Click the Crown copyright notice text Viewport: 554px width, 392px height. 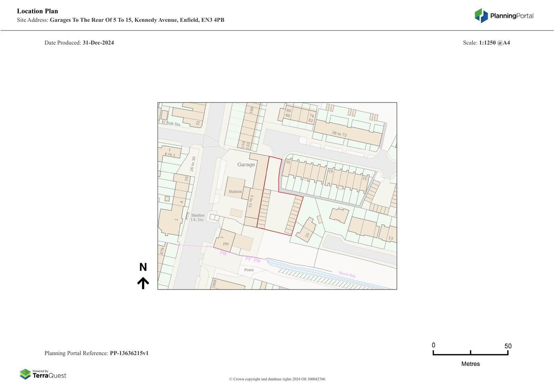(x=277, y=379)
